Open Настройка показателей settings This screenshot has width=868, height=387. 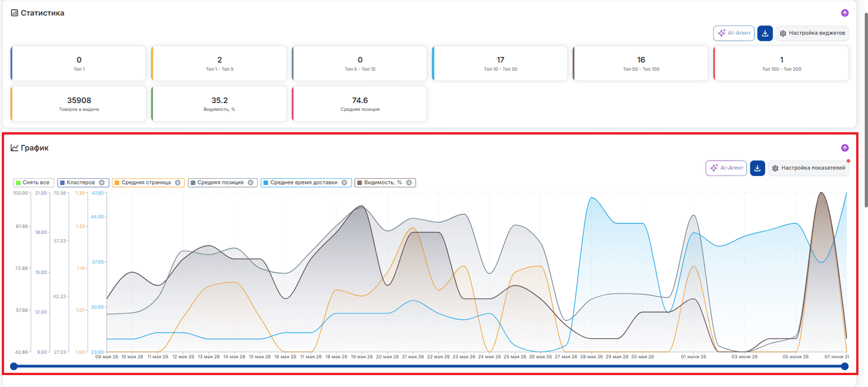pos(808,168)
